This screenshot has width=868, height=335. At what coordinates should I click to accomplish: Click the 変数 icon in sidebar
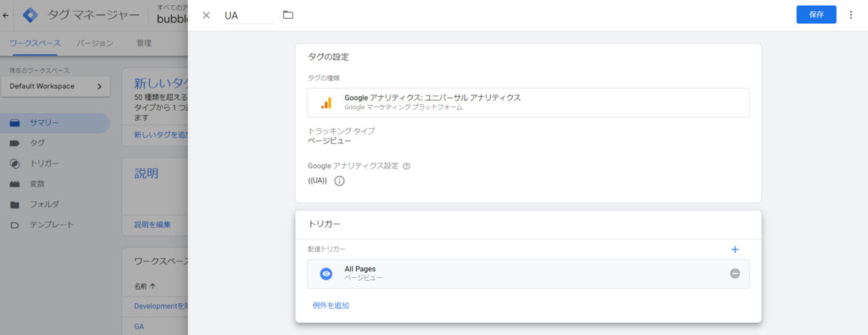[14, 184]
